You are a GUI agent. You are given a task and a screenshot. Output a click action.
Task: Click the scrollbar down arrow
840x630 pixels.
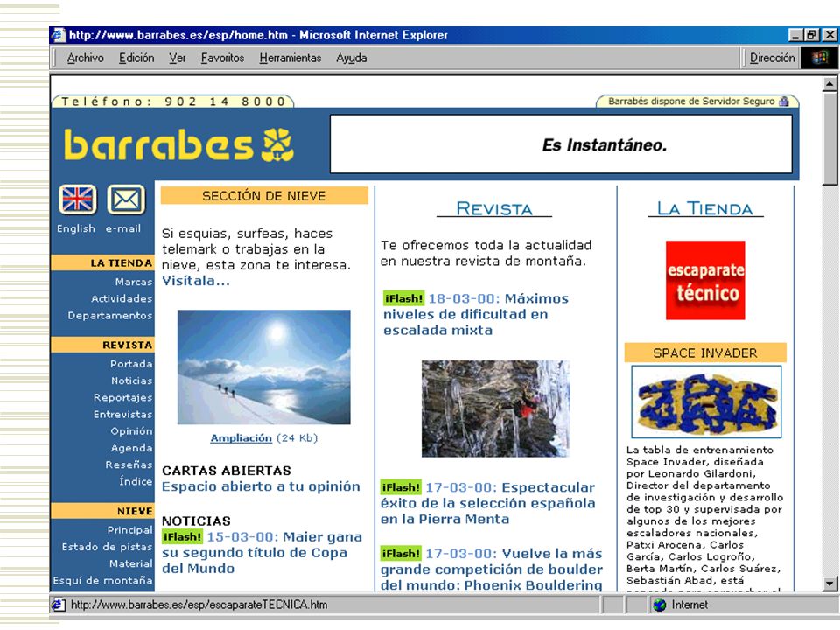(x=829, y=584)
